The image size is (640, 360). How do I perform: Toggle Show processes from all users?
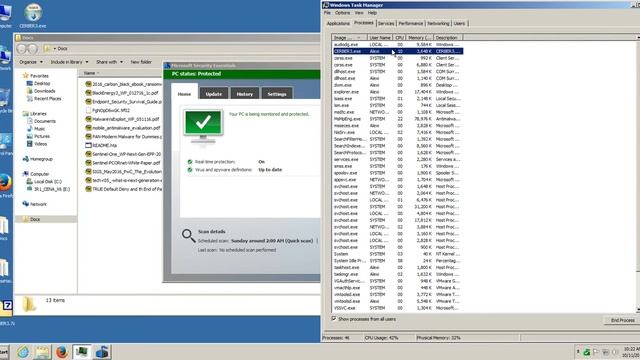click(x=334, y=319)
